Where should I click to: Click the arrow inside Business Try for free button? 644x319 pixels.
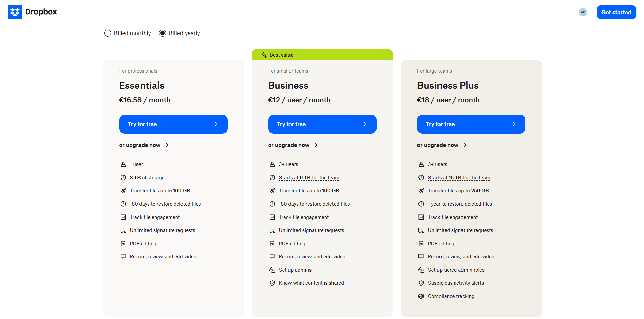[364, 124]
